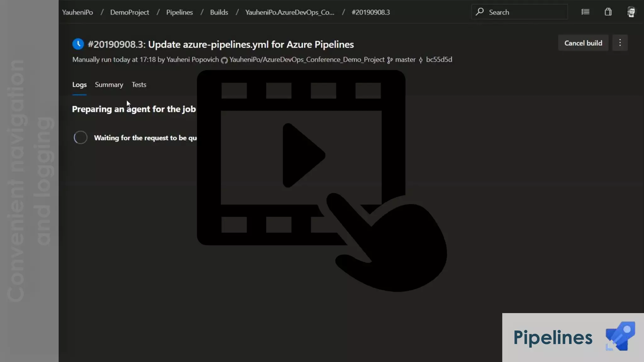Click the build in-progress clock status icon
644x362 pixels.
(78, 44)
